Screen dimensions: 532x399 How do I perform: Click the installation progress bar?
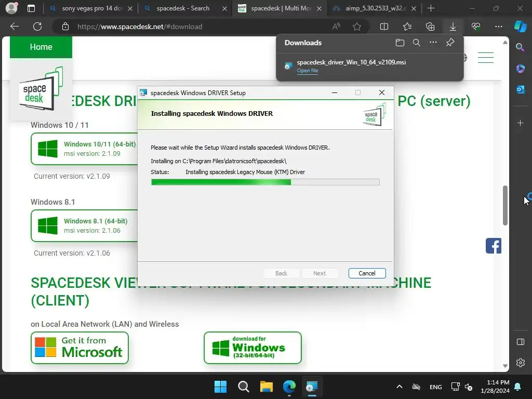265,182
